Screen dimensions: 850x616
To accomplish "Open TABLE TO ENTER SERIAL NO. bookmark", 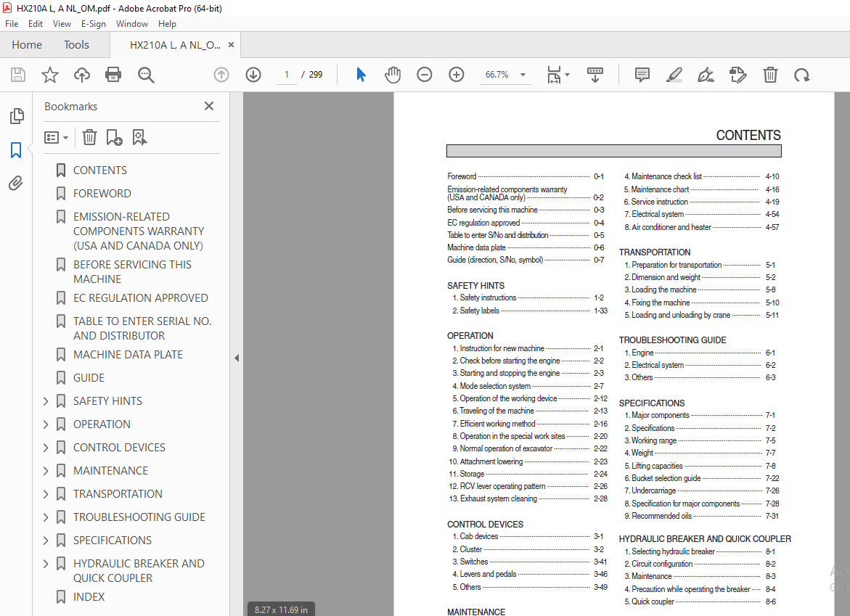I will (142, 329).
